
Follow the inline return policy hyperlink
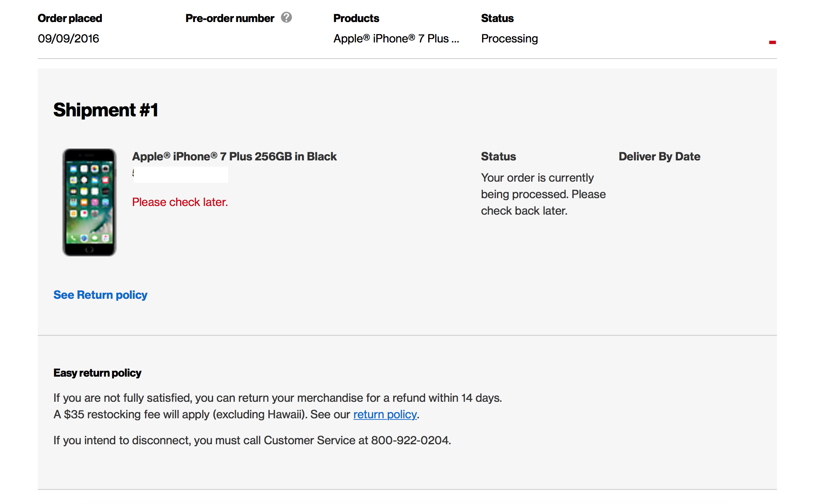point(385,414)
